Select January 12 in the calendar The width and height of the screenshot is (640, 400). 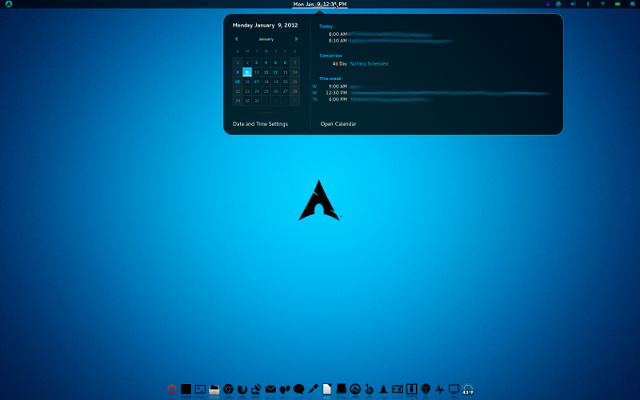point(276,72)
